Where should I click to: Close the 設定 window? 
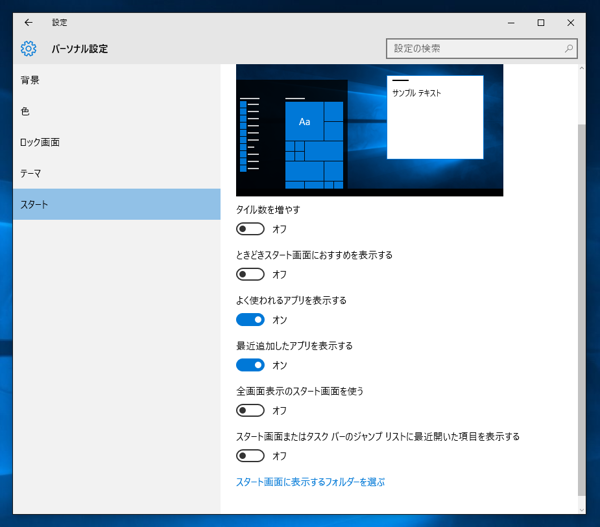click(x=571, y=23)
